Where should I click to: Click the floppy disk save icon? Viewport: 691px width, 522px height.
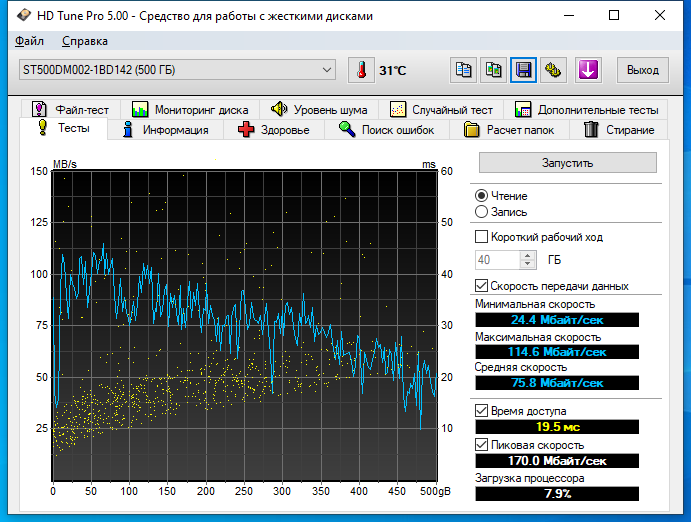pos(522,70)
